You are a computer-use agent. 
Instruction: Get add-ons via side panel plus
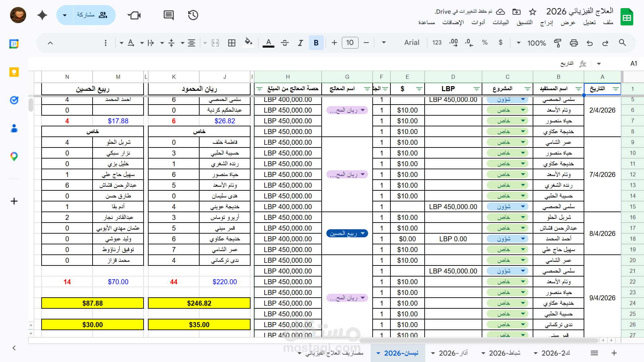coord(14,201)
